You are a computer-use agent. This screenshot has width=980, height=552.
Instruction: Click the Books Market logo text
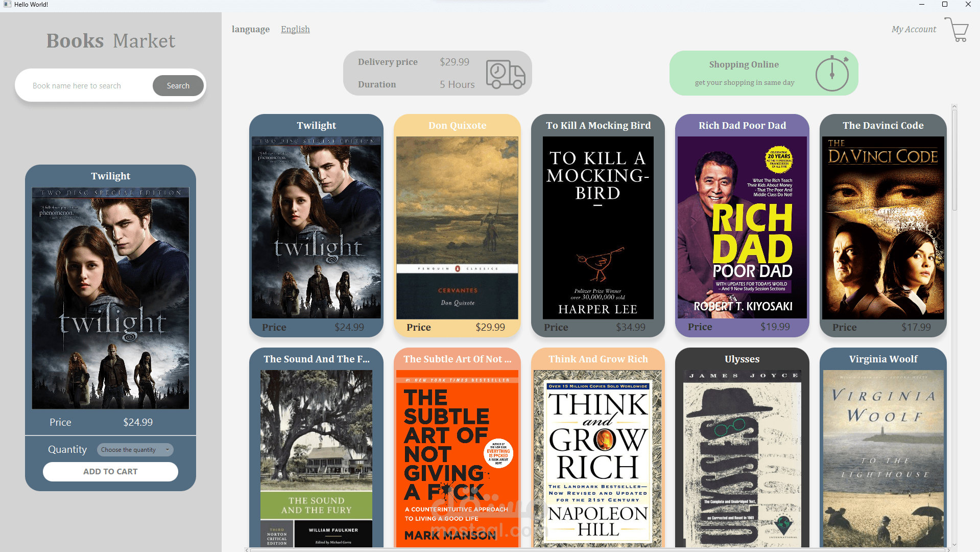(x=110, y=40)
